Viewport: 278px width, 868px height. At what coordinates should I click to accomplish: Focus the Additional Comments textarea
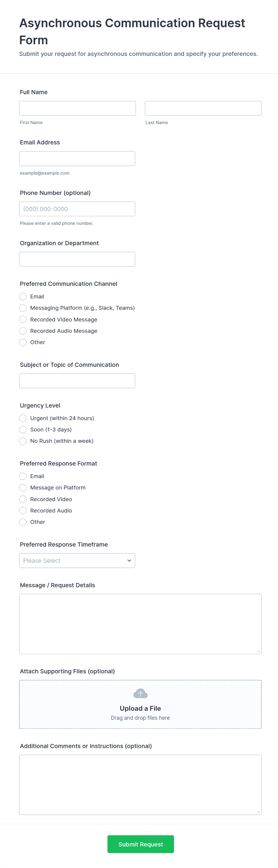click(140, 785)
